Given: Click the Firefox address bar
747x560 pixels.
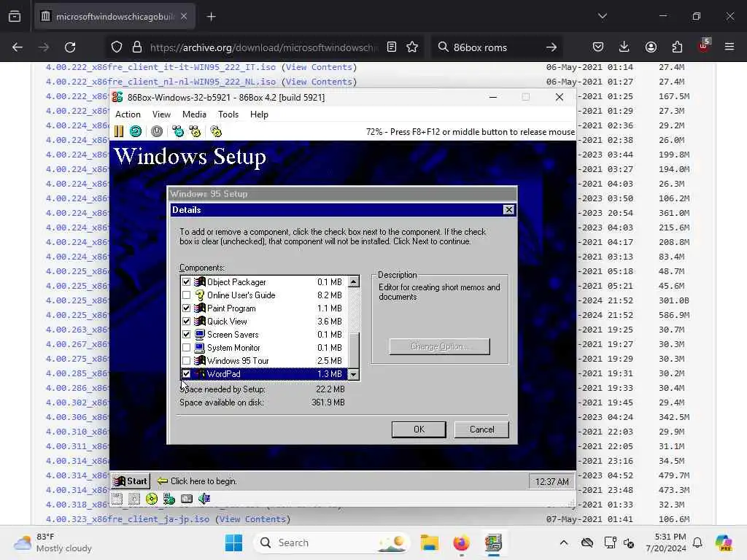Looking at the screenshot, I should (263, 47).
